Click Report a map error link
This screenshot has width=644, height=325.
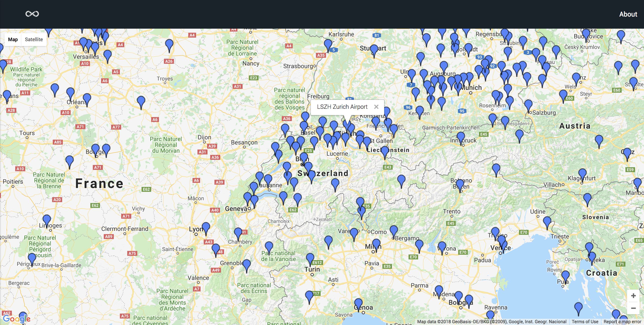[622, 321]
